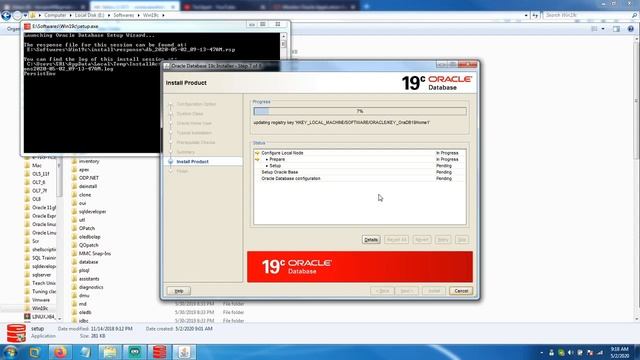The width and height of the screenshot is (640, 360).
Task: Click the yellow arrow icon beside Prepare
Action: [257, 159]
